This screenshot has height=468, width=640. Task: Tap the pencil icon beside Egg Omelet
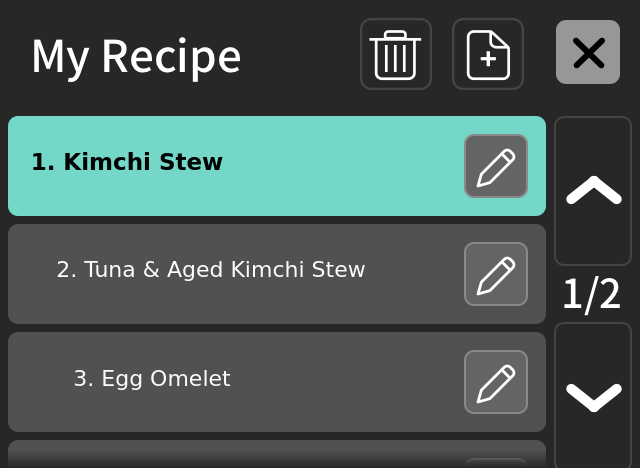point(496,382)
